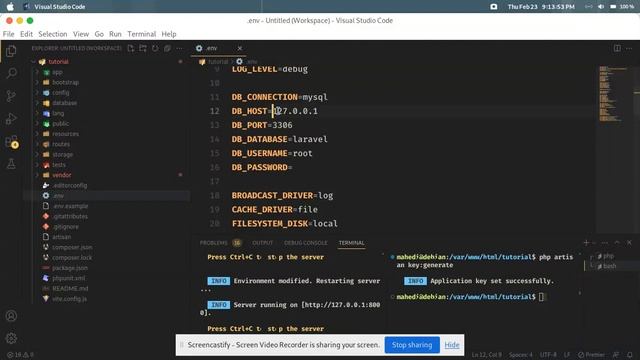Click the Prettier status bar item
The height and width of the screenshot is (360, 640).
point(591,355)
